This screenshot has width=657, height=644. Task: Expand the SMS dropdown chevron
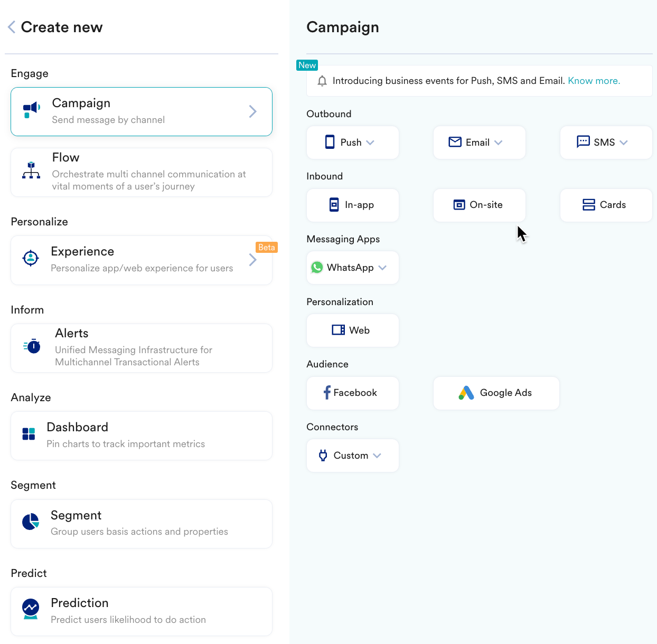(624, 143)
